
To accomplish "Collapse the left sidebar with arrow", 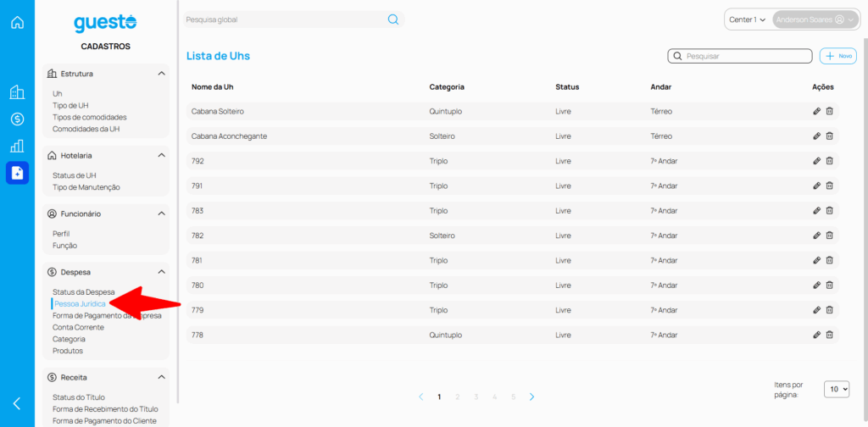I will (x=17, y=403).
